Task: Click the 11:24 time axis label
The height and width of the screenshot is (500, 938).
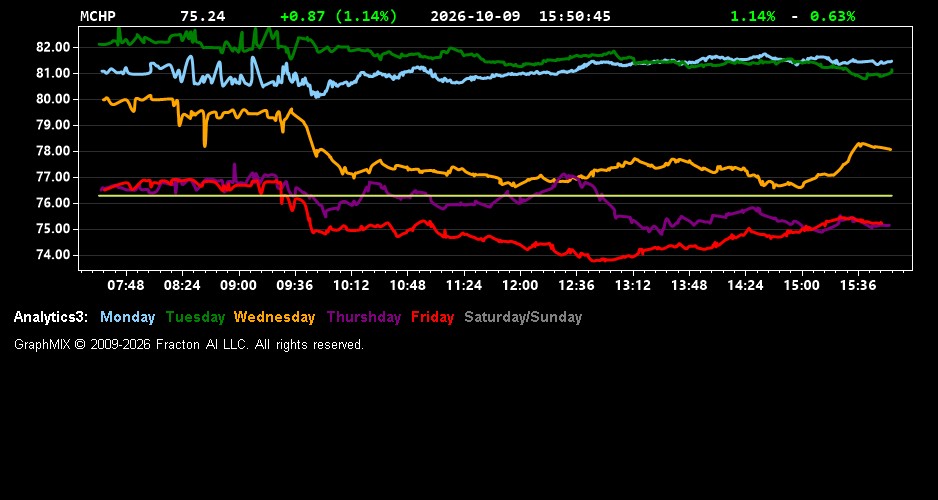Action: [464, 286]
